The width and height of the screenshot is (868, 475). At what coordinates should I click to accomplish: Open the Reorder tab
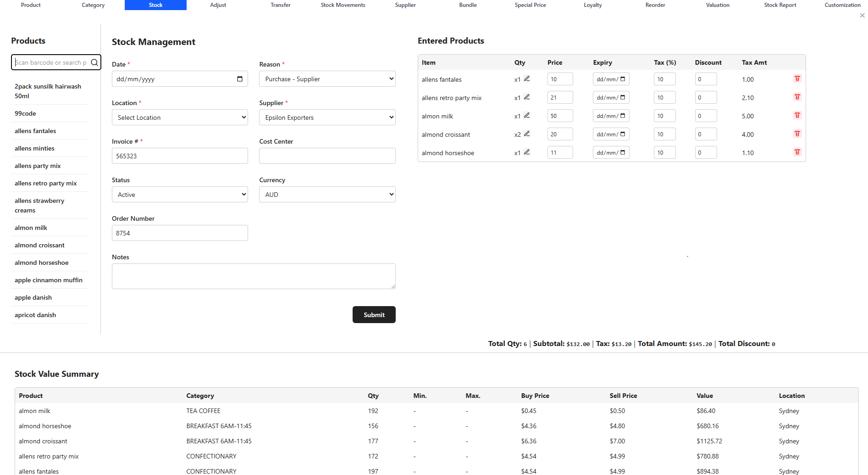tap(655, 5)
